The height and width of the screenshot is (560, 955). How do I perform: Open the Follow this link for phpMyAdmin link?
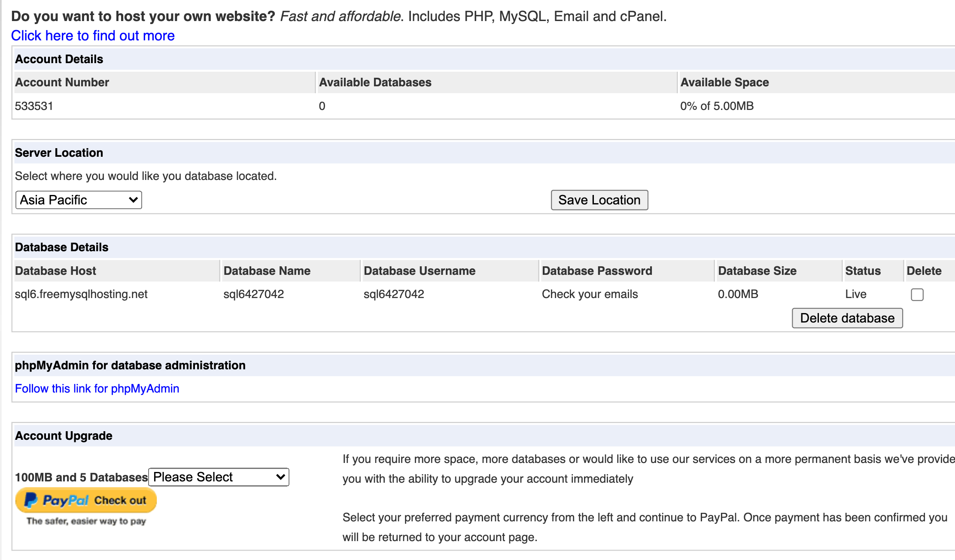97,389
